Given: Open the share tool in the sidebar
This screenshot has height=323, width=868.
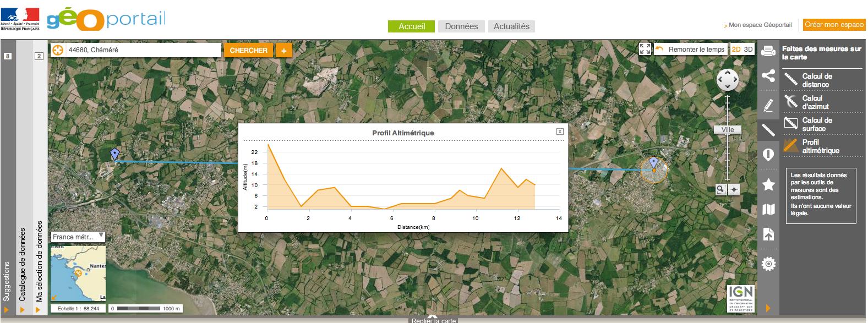Looking at the screenshot, I should [768, 76].
